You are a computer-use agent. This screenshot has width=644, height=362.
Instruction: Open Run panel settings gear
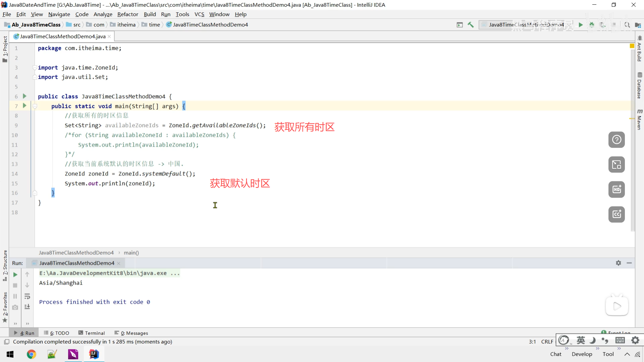(618, 263)
